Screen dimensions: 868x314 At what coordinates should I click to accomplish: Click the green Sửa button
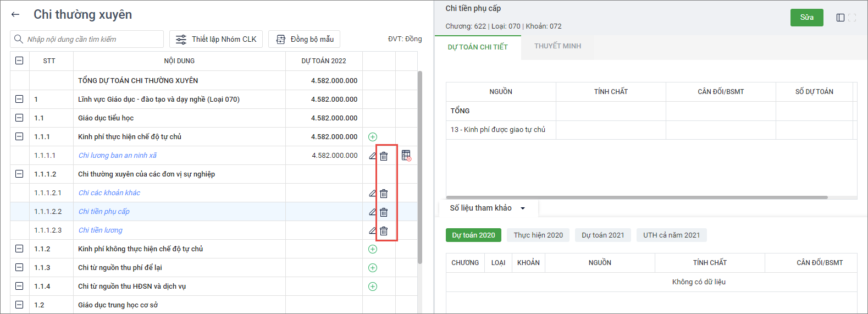point(806,18)
